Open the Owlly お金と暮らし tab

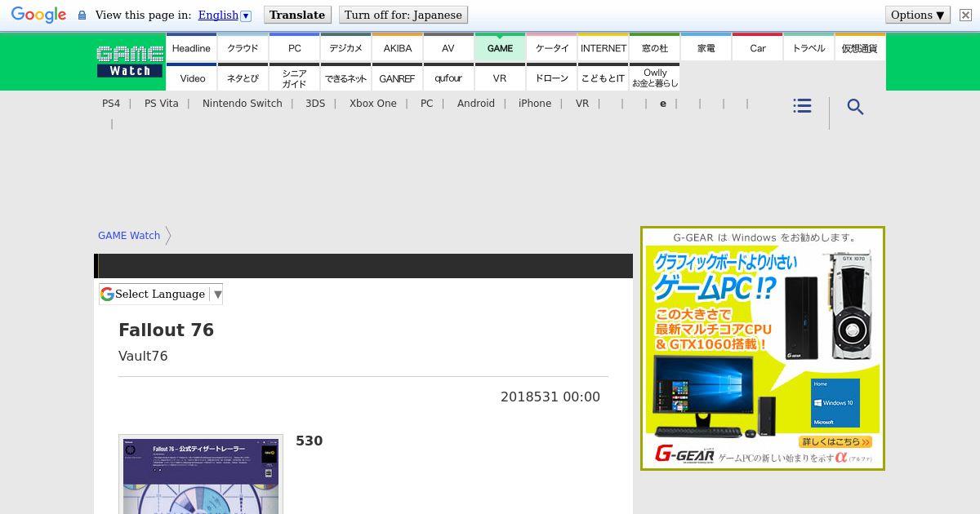point(654,78)
